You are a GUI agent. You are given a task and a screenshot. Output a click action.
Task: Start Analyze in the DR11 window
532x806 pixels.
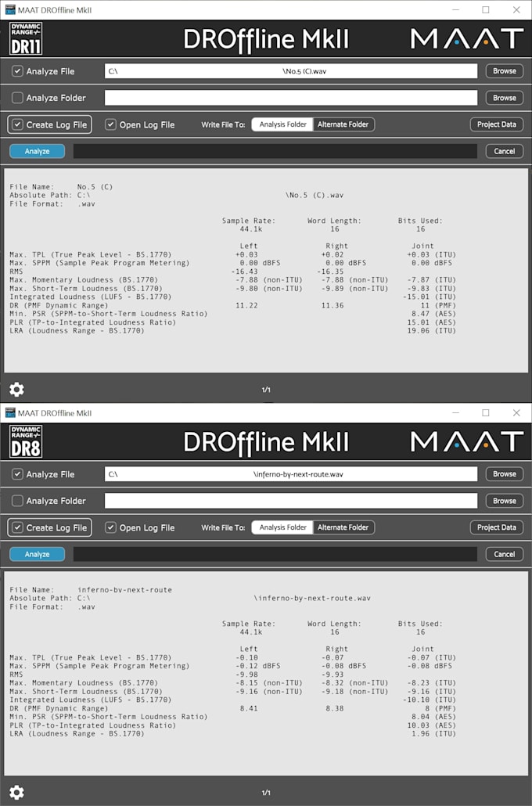37,151
